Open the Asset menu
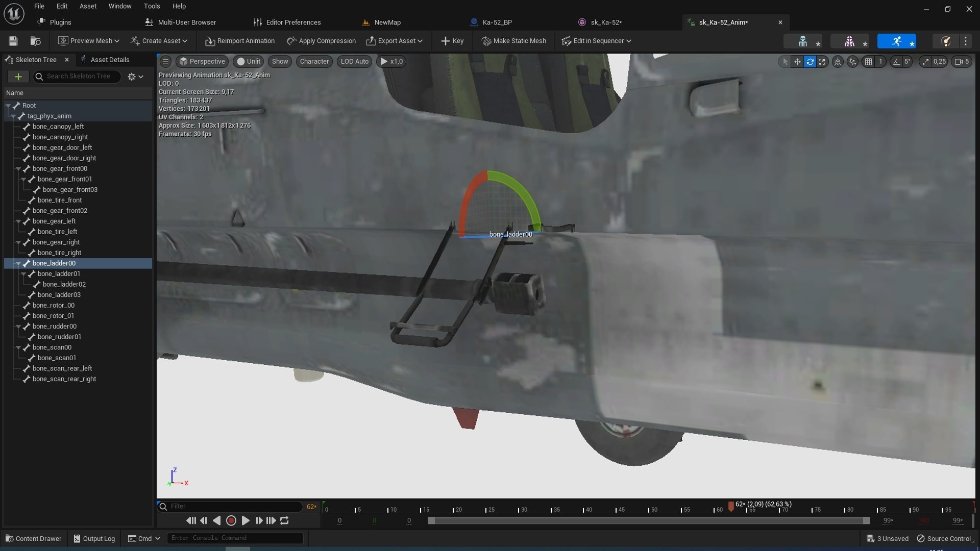Image resolution: width=980 pixels, height=551 pixels. pos(88,6)
